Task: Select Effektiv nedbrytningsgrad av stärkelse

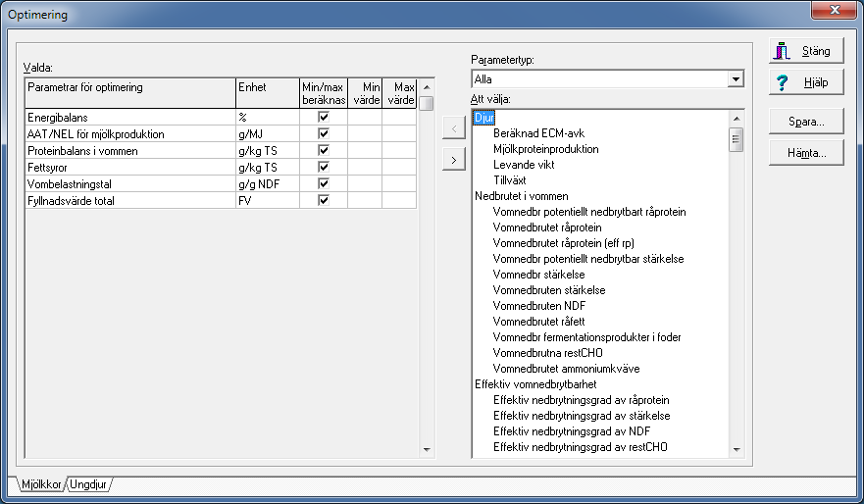Action: (582, 416)
